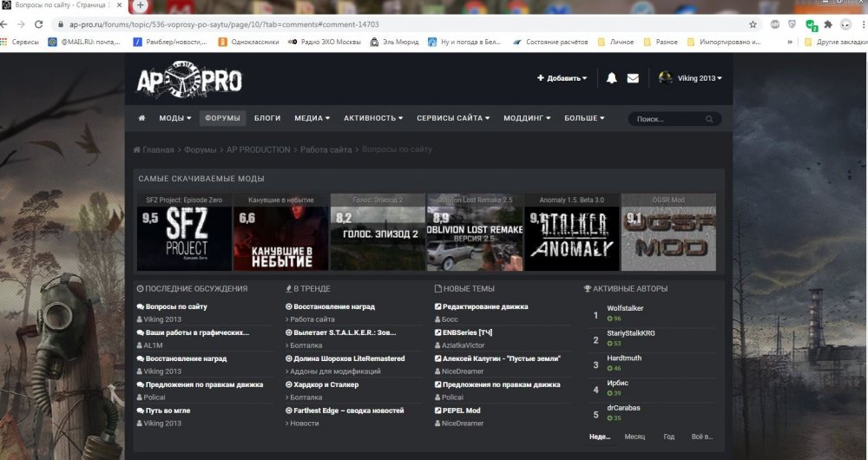Expand the Моды dropdown menu
Image resolution: width=868 pixels, height=460 pixels.
174,118
